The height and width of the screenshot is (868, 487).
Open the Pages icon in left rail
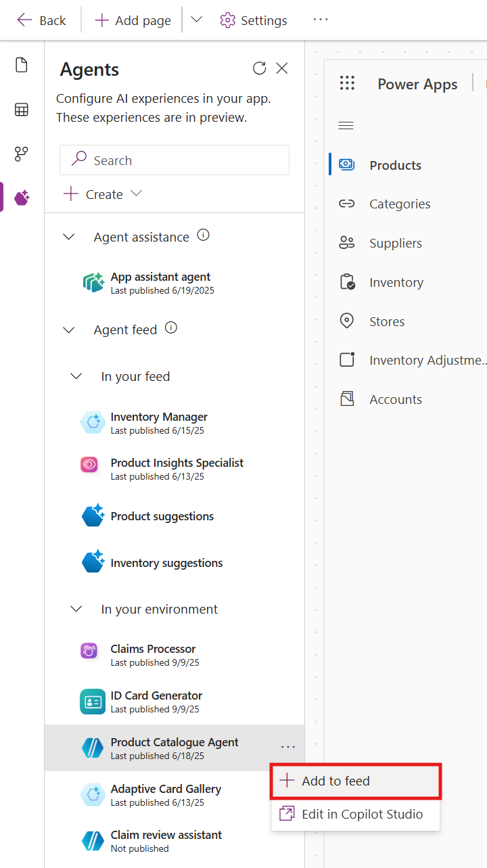22,65
